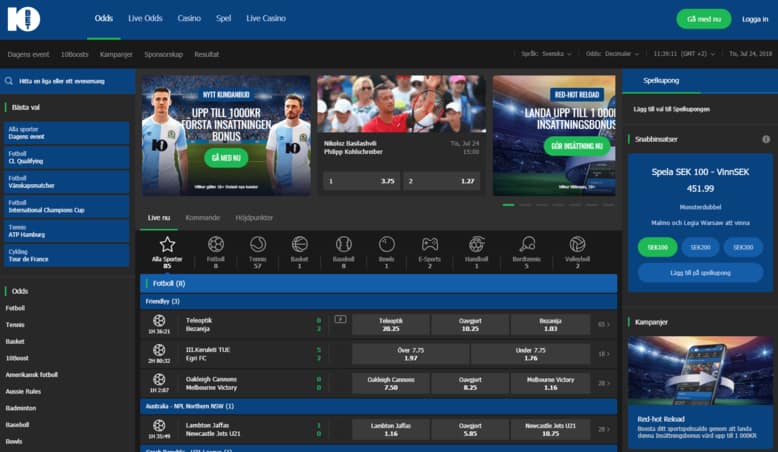Pick Oavgjort 5.85 in Lambton Jaffas match
The image size is (778, 452).
(x=470, y=429)
